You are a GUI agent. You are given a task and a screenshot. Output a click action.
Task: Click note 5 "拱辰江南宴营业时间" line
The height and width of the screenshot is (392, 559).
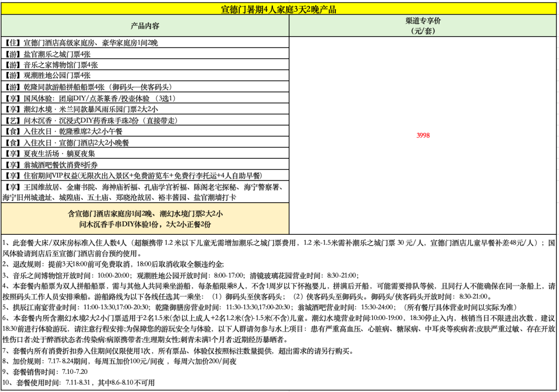[259, 307]
